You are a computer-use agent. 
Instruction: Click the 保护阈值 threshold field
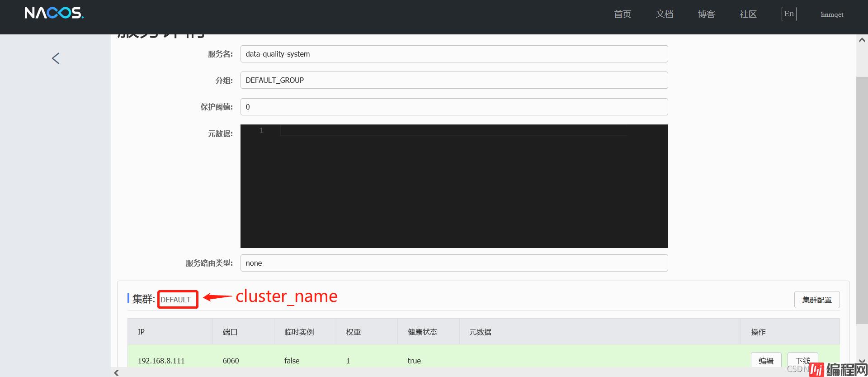point(454,107)
